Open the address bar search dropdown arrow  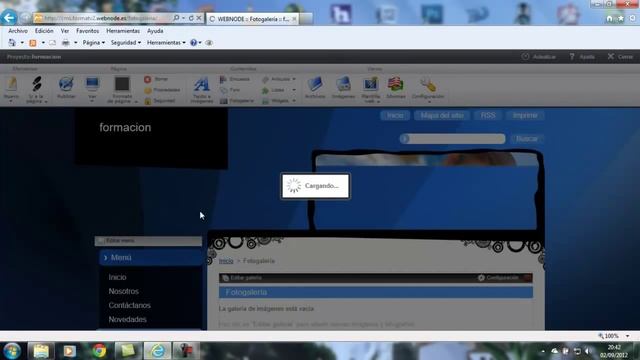tap(183, 18)
